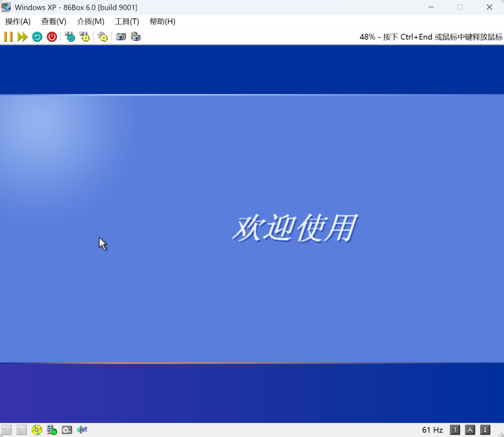The image size is (504, 437).
Task: Pause the emulation with the orange pause icon
Action: pyautogui.click(x=8, y=37)
